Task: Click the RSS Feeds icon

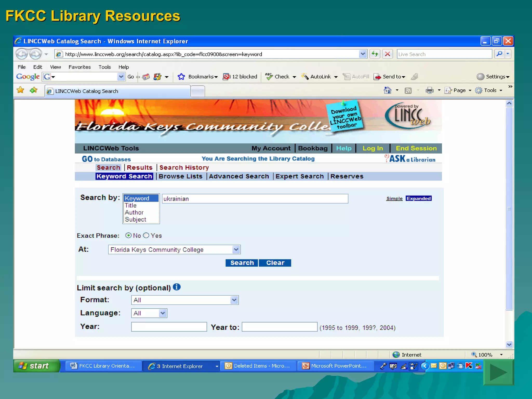Action: pyautogui.click(x=408, y=90)
